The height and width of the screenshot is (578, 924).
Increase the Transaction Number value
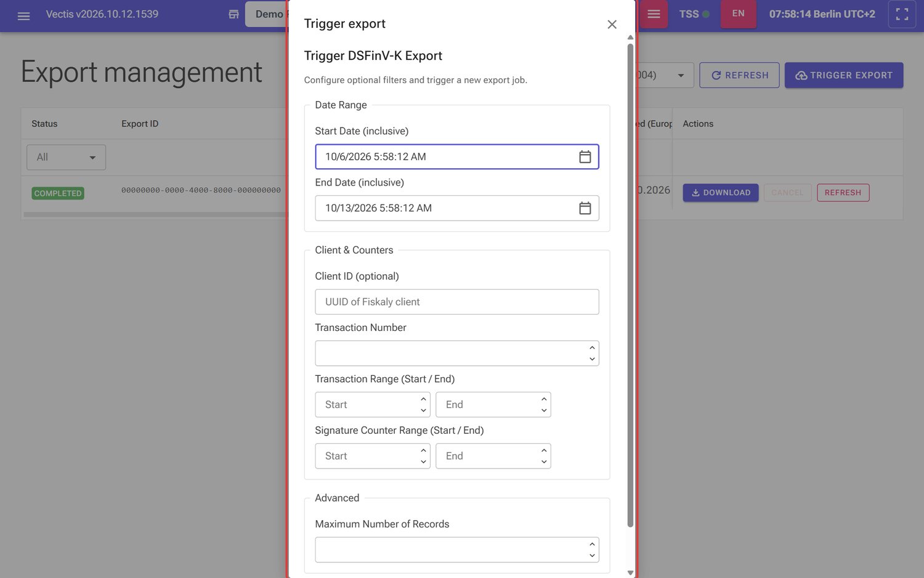click(592, 348)
